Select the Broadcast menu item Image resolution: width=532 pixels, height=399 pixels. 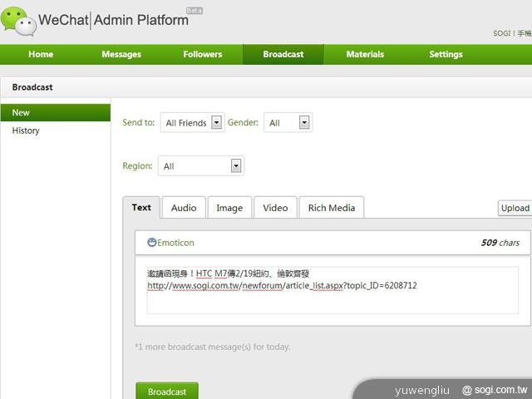(x=283, y=54)
